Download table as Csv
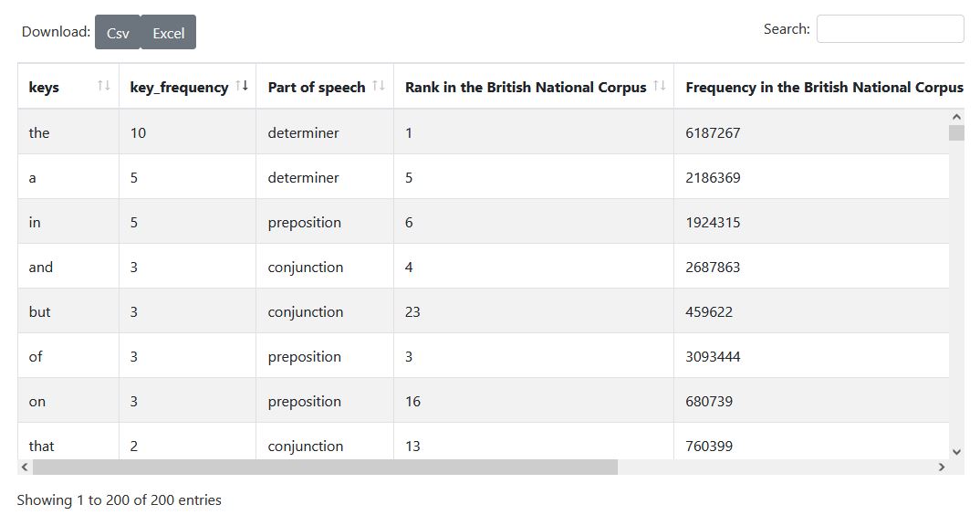 (x=118, y=33)
